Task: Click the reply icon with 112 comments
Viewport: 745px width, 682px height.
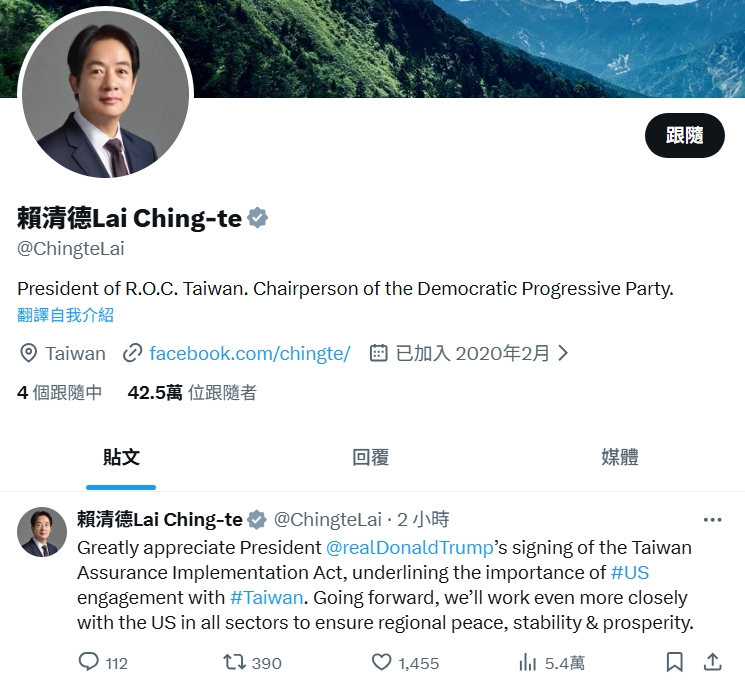Action: [x=88, y=662]
